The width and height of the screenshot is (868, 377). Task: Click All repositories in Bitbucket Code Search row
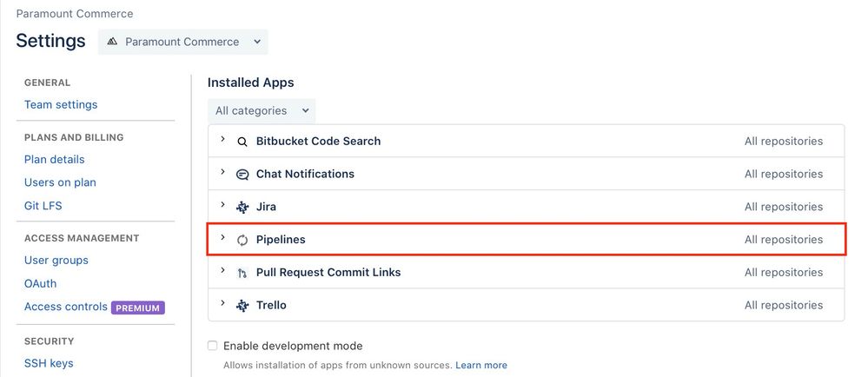[784, 142]
